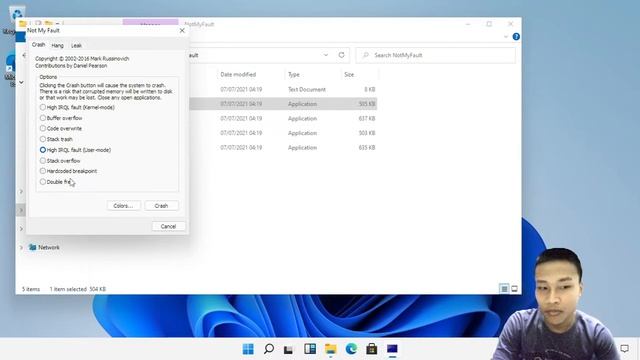Sort by Size column header
Image resolution: width=640 pixels, height=360 pixels.
pyautogui.click(x=349, y=75)
